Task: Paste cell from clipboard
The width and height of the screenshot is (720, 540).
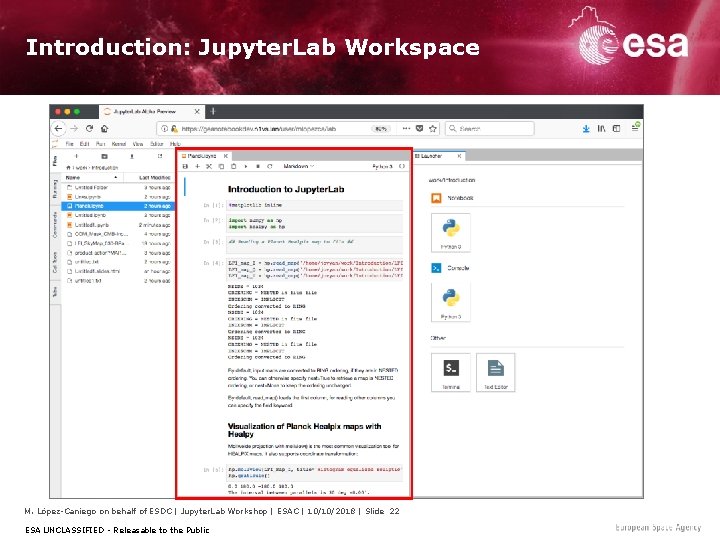Action: (233, 166)
